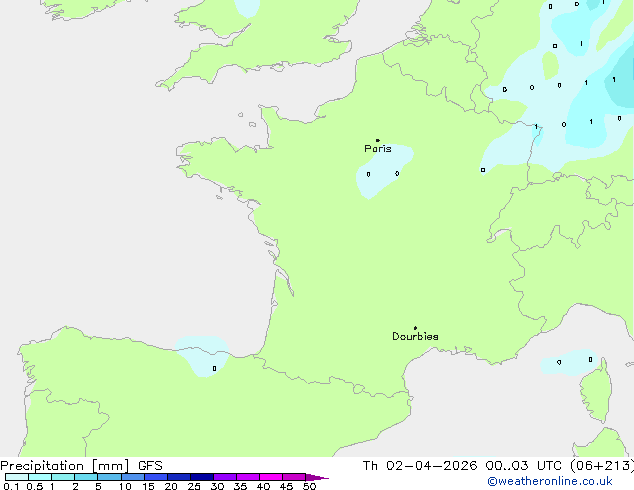Viewport: 634px width, 490px height.
Task: Pick the legend swatch between 20 and 25
Action: pos(179,477)
